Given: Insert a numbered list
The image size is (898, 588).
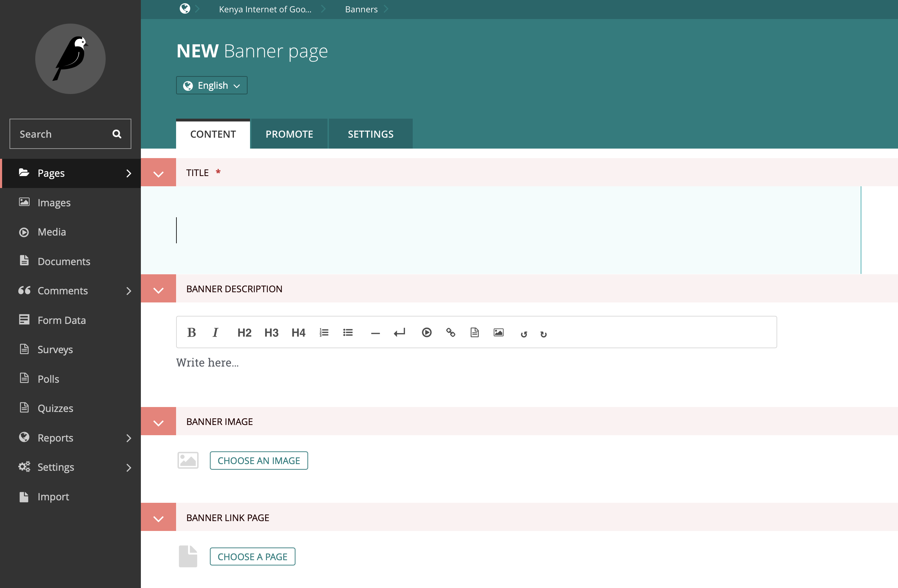Looking at the screenshot, I should coord(324,332).
